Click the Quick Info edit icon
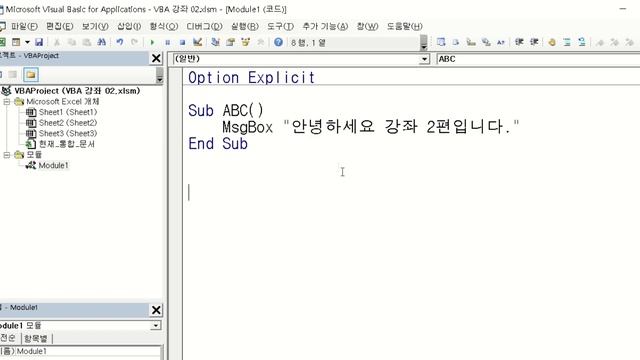This screenshot has height=360, width=640. click(471, 42)
